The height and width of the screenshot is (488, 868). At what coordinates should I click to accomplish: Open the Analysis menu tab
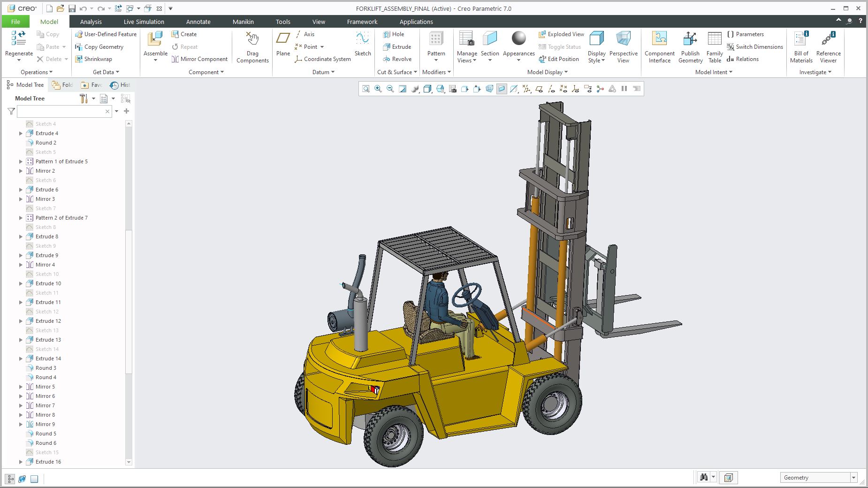tap(91, 22)
